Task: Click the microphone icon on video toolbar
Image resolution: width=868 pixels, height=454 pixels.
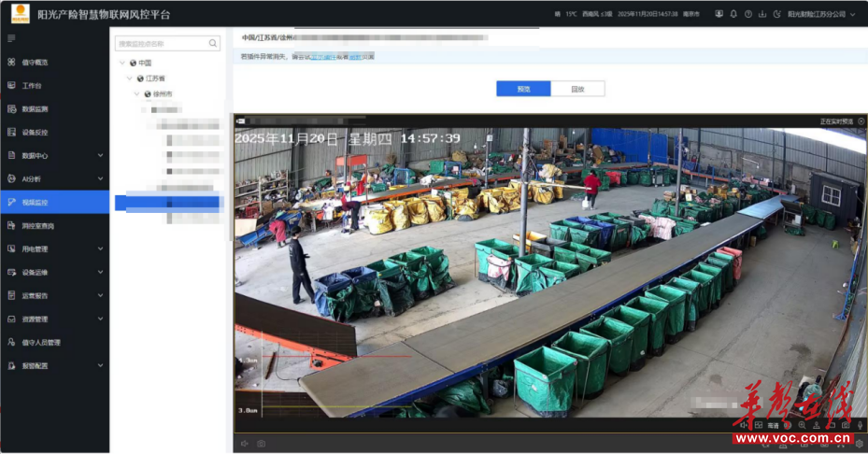Action: tap(860, 425)
